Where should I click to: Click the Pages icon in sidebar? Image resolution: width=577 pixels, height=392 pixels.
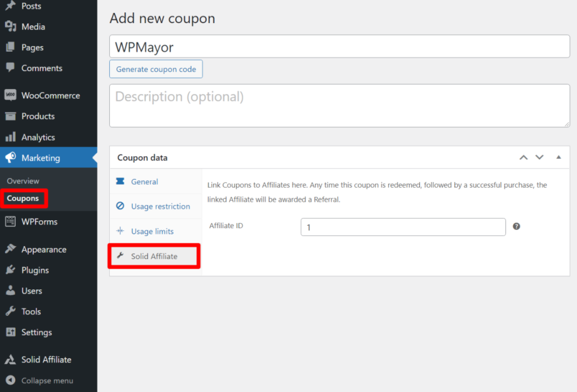click(11, 47)
